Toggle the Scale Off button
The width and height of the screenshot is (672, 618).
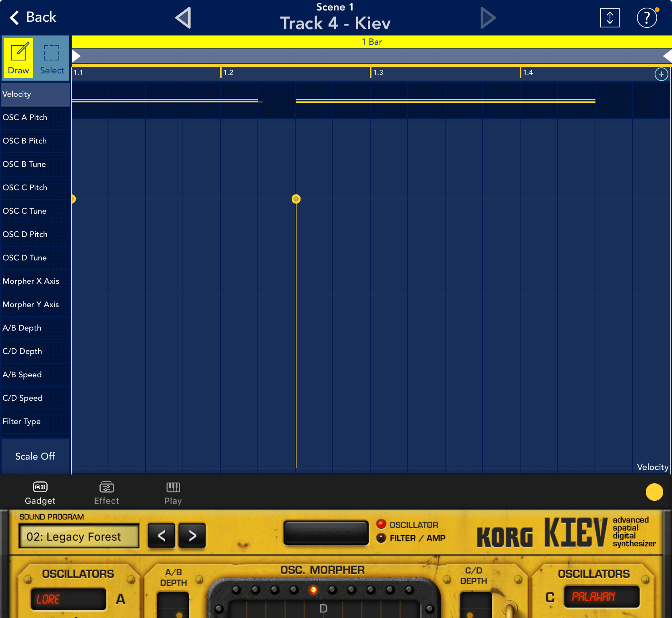tap(35, 456)
